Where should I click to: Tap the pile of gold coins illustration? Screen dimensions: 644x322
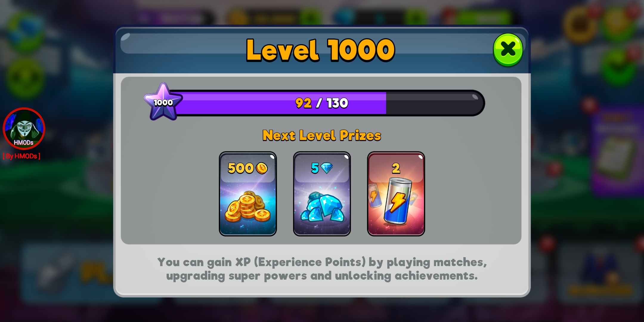(247, 207)
